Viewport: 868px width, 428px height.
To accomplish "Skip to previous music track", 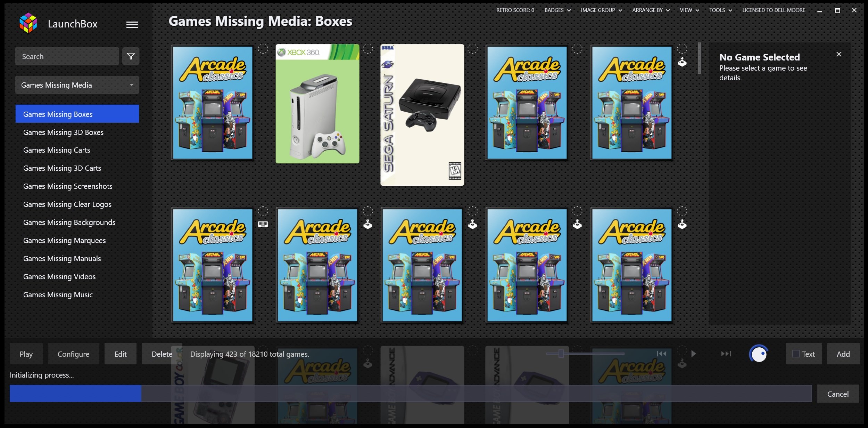I will tap(661, 354).
